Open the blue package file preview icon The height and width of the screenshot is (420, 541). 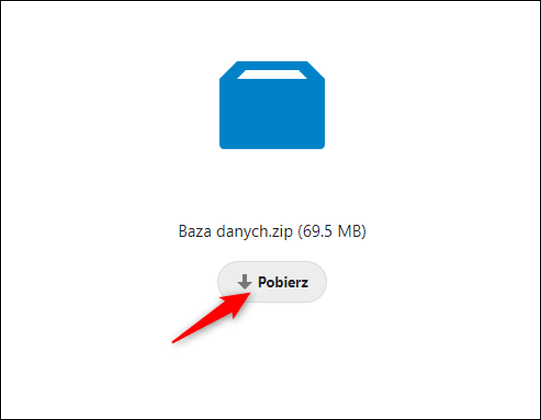[272, 105]
